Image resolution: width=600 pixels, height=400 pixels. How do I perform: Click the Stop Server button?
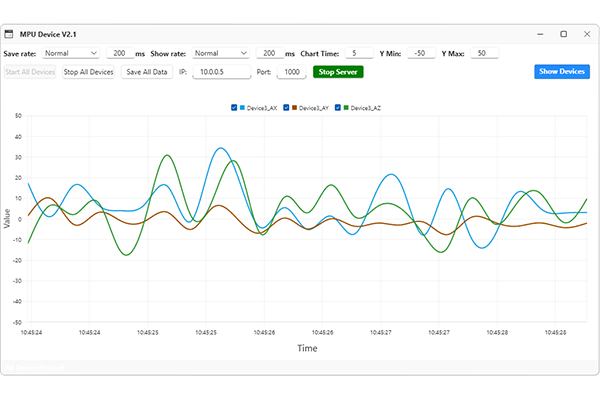coord(338,72)
